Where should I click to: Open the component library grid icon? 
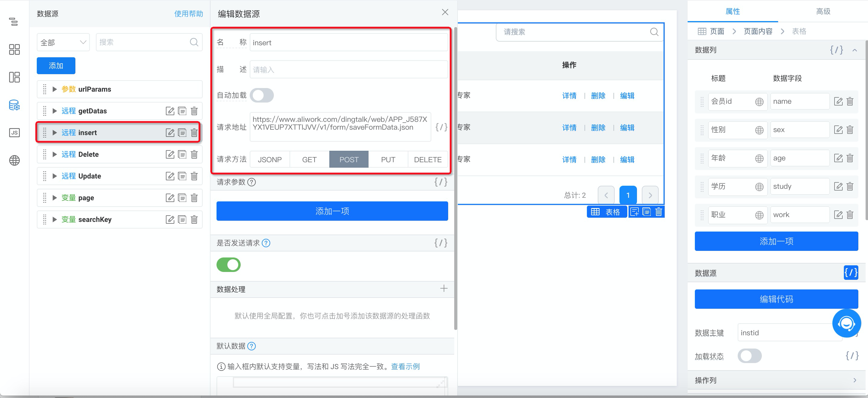pos(14,49)
